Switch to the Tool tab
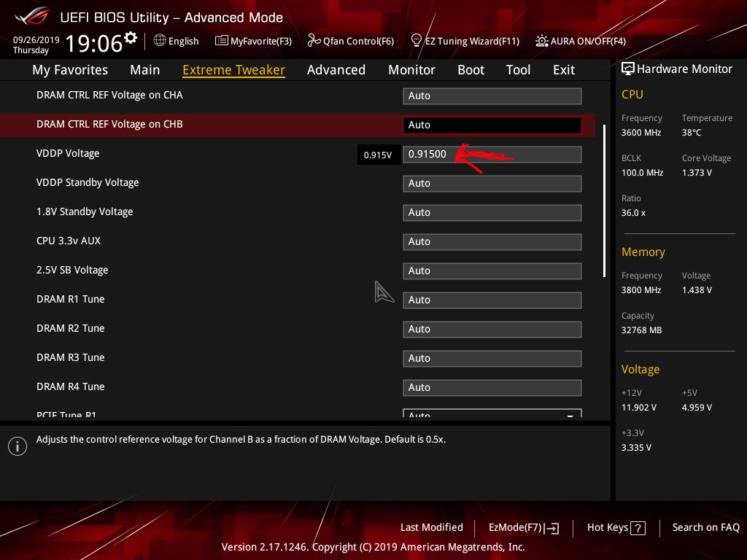 pos(519,70)
